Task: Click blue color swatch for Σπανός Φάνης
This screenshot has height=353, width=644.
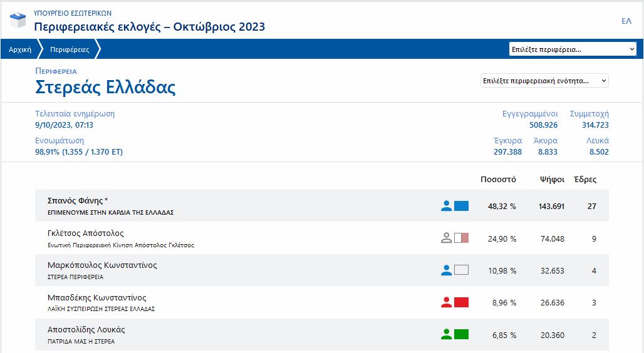Action: (461, 206)
